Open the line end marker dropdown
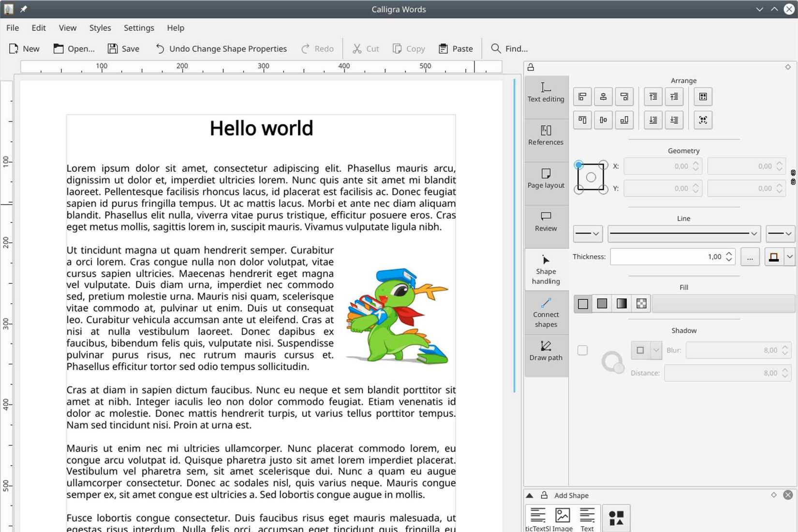 pyautogui.click(x=780, y=234)
